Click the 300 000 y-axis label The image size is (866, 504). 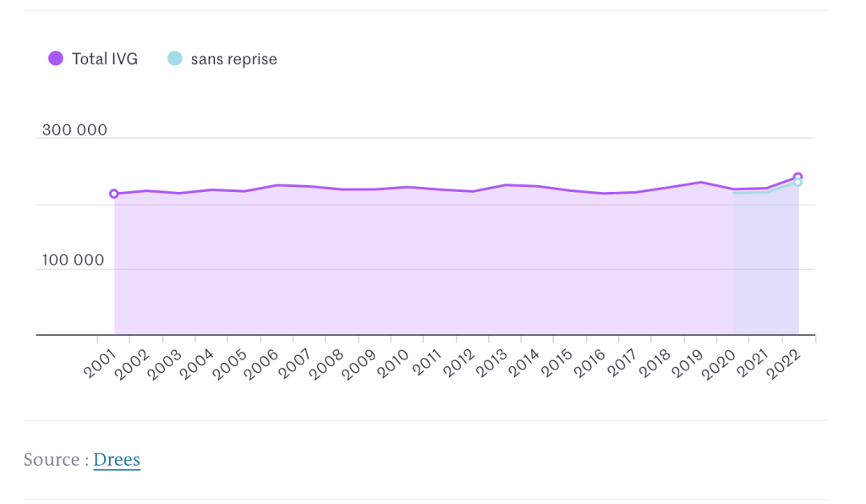coord(74,130)
